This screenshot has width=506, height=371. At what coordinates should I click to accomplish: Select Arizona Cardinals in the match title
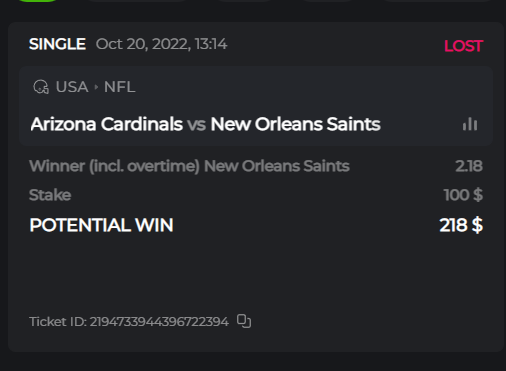(107, 124)
